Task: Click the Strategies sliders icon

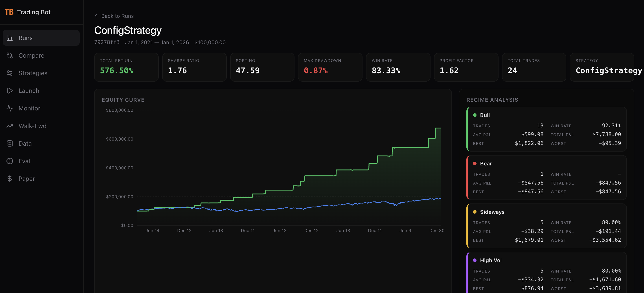Action: 9,73
